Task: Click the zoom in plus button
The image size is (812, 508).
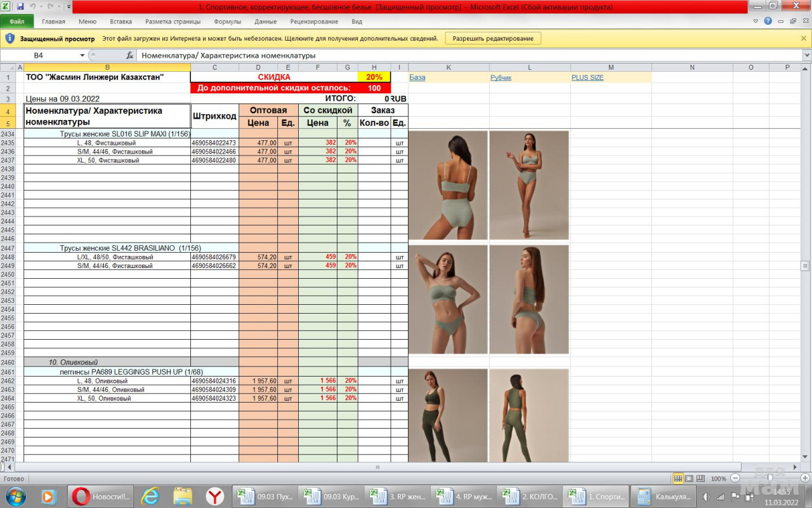Action: click(803, 478)
